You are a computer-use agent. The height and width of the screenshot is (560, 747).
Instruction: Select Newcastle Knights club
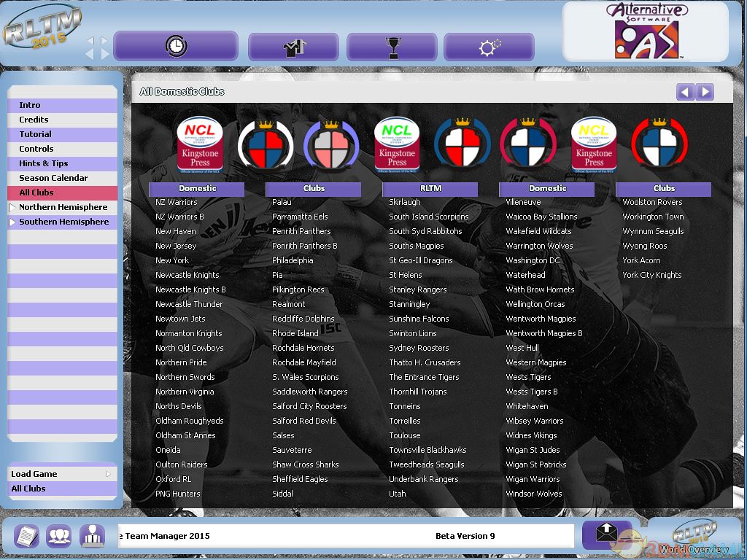(x=187, y=275)
